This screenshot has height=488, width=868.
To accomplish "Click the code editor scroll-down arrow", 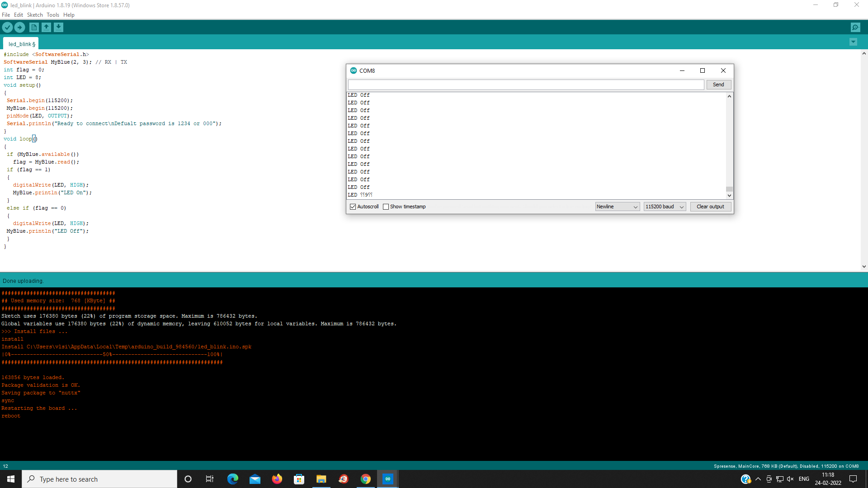I will 864,267.
